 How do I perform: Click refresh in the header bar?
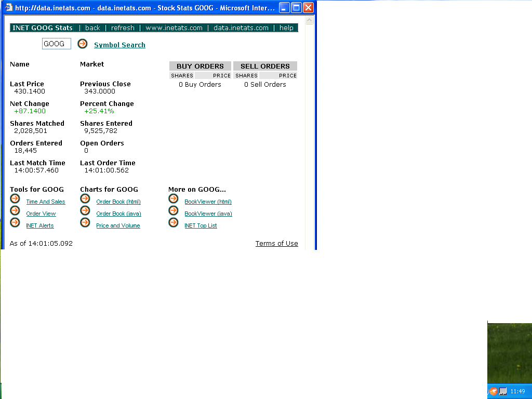coord(123,28)
